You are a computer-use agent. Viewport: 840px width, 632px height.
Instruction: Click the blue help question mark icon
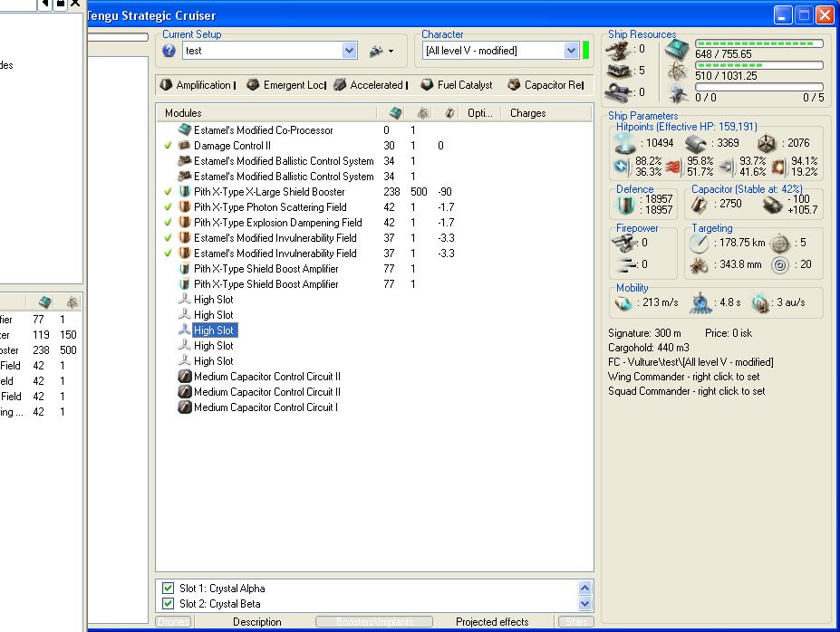[169, 51]
